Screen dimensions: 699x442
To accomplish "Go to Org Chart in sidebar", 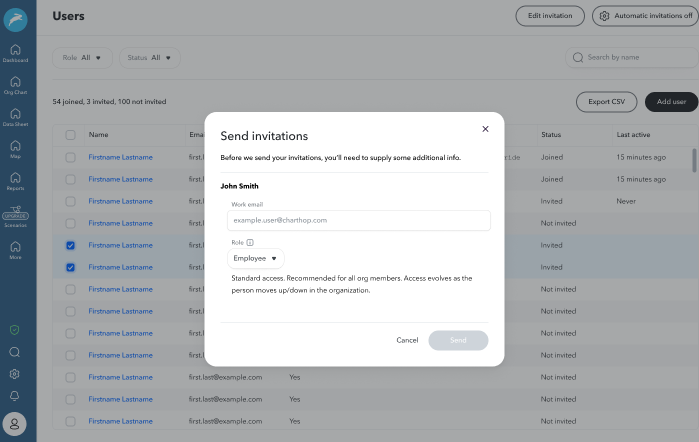I will tap(15, 84).
